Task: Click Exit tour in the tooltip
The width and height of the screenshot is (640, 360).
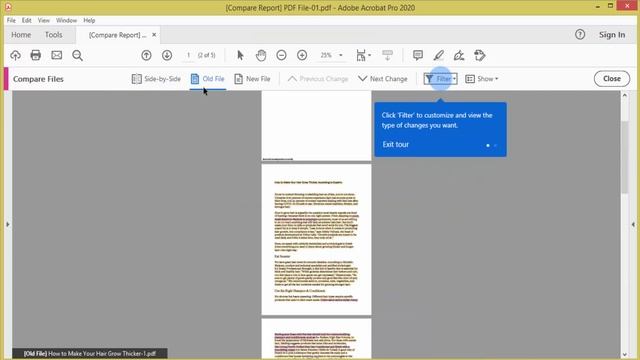Action: (396, 144)
